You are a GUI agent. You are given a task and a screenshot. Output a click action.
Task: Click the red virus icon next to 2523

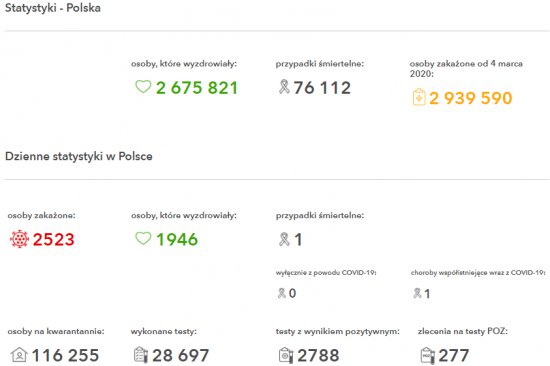click(19, 239)
